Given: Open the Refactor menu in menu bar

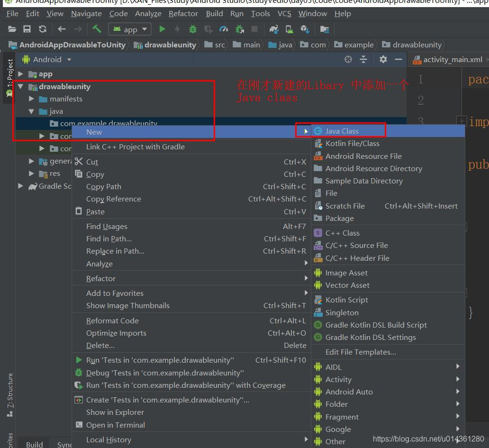Looking at the screenshot, I should coord(183,14).
